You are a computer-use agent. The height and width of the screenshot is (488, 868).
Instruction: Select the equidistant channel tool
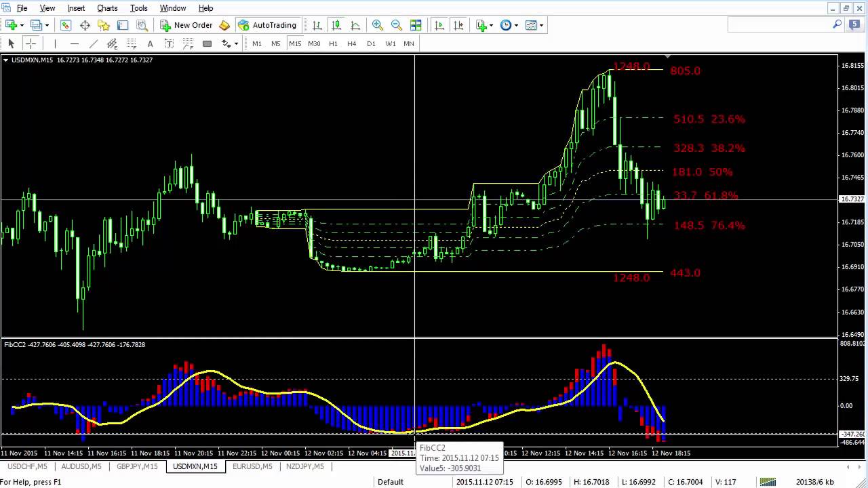[113, 43]
